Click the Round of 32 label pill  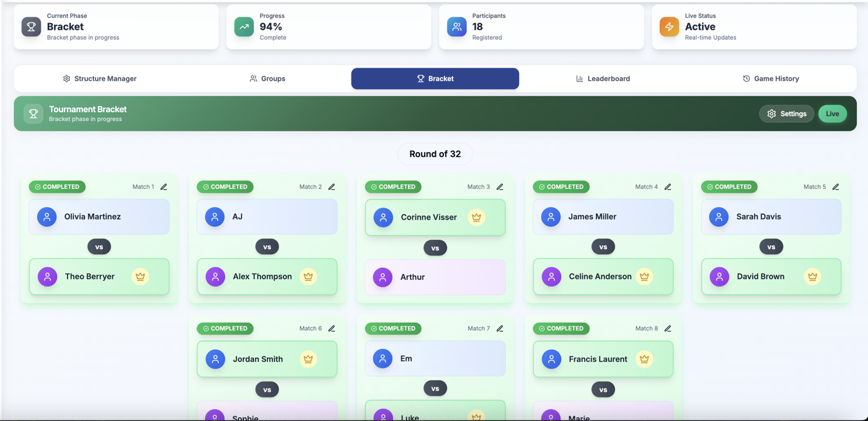pos(435,154)
